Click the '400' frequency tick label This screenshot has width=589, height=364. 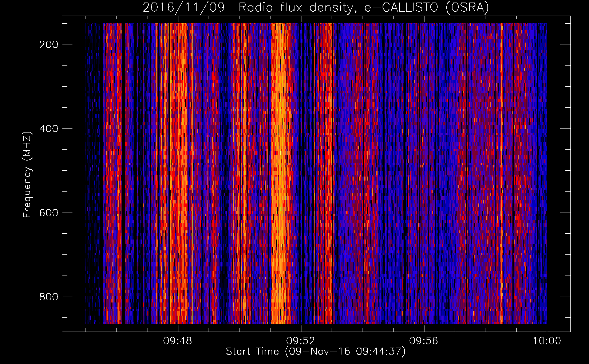pos(48,129)
